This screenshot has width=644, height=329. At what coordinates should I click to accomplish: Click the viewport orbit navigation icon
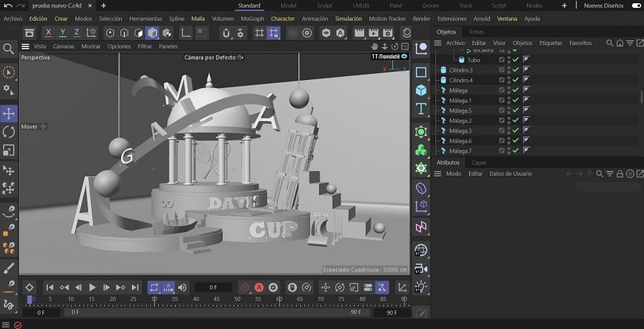(x=395, y=46)
